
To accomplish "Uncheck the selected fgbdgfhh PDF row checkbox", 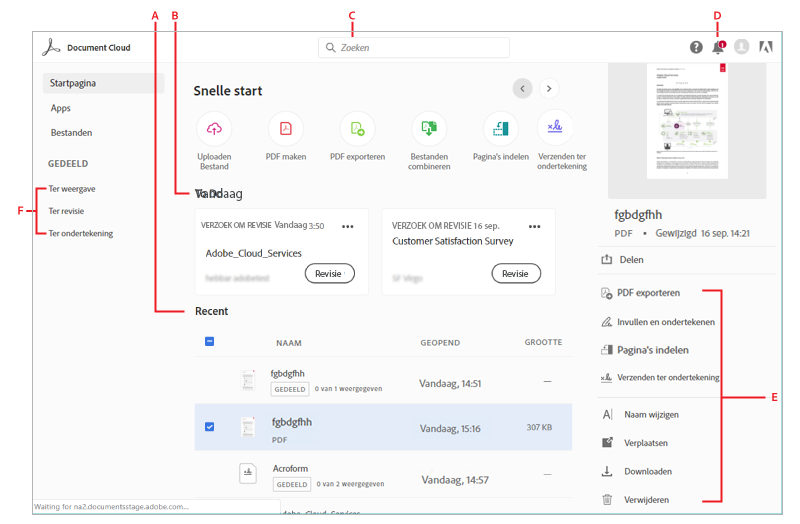I will pyautogui.click(x=209, y=427).
